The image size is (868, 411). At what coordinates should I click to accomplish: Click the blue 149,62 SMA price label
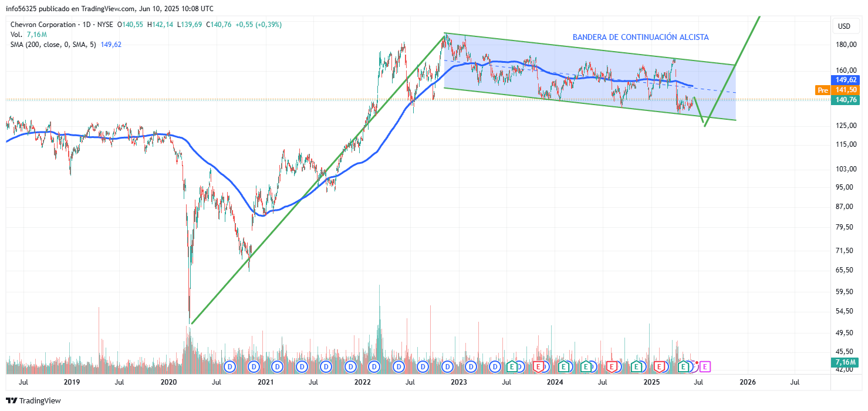845,80
